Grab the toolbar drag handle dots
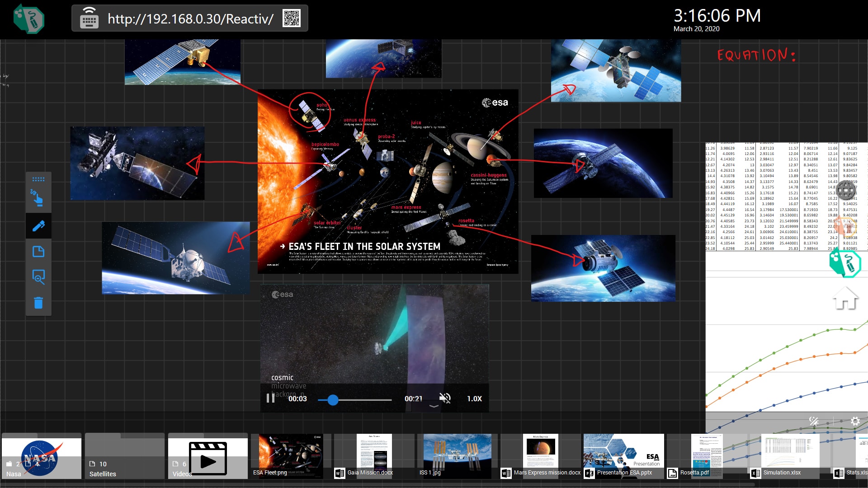Image resolution: width=868 pixels, height=488 pixels. tap(38, 179)
